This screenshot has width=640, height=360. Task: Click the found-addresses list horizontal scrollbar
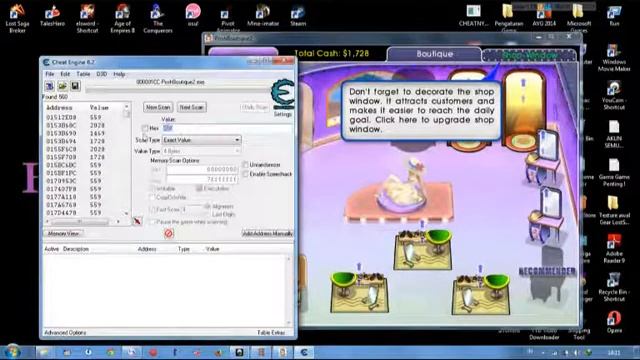click(83, 222)
